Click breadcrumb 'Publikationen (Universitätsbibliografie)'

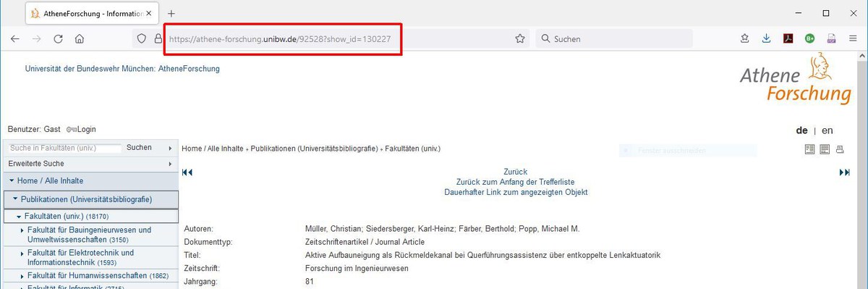click(315, 148)
